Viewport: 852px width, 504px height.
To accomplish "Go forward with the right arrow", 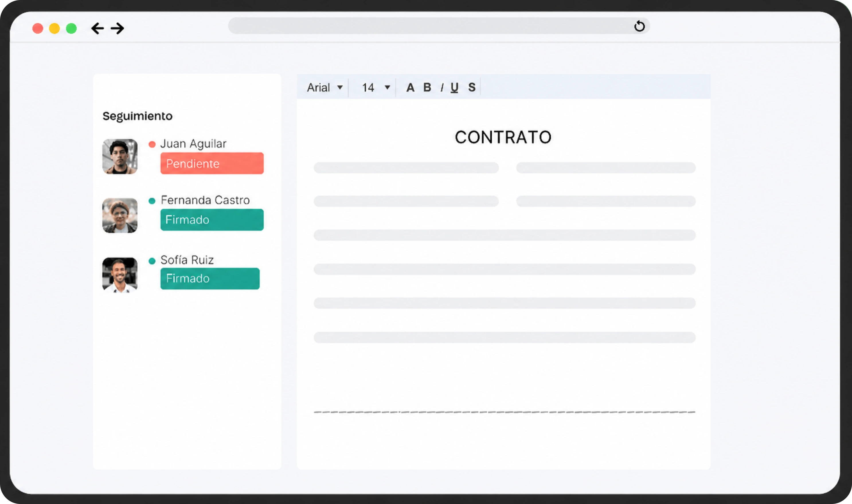I will tap(118, 28).
